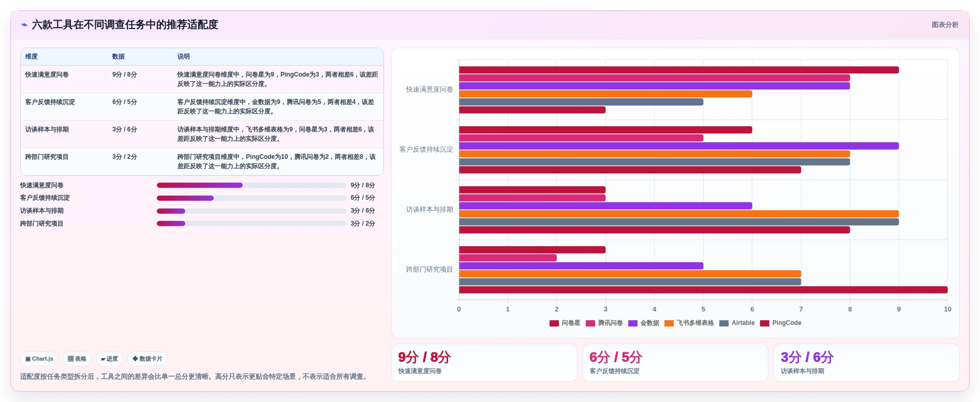Click the 访谈样本与排期 progress bar
This screenshot has height=402, width=980.
coord(251,211)
